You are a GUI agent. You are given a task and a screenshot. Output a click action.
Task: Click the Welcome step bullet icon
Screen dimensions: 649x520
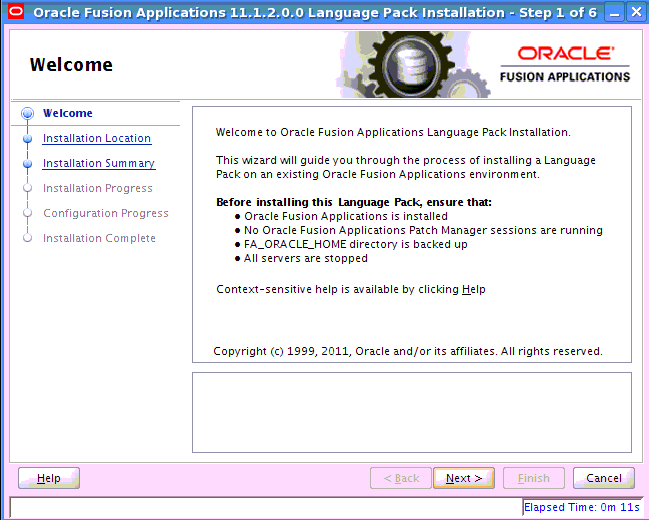coord(28,113)
